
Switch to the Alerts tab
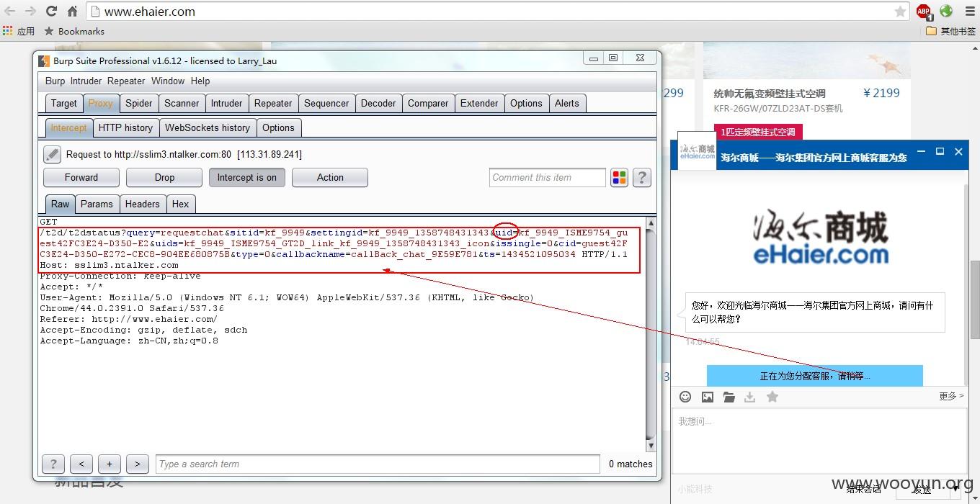pos(567,104)
